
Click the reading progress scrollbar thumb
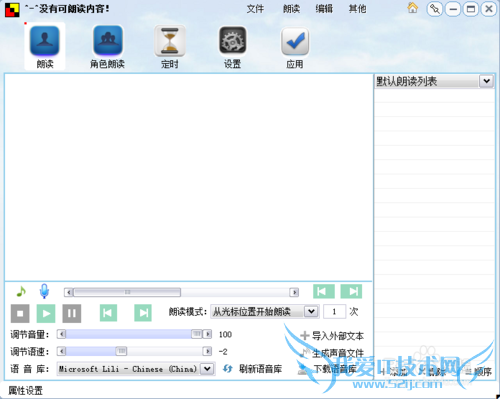tap(127, 292)
